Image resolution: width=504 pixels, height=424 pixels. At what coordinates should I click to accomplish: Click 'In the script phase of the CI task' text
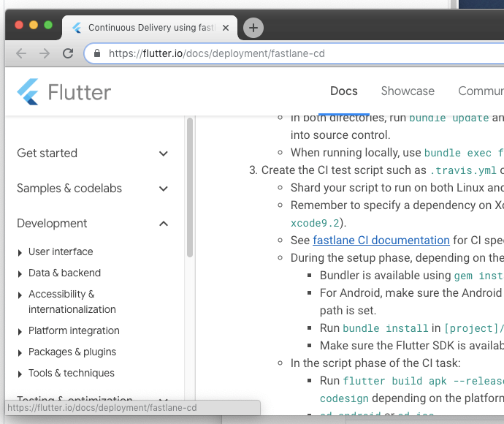[375, 363]
